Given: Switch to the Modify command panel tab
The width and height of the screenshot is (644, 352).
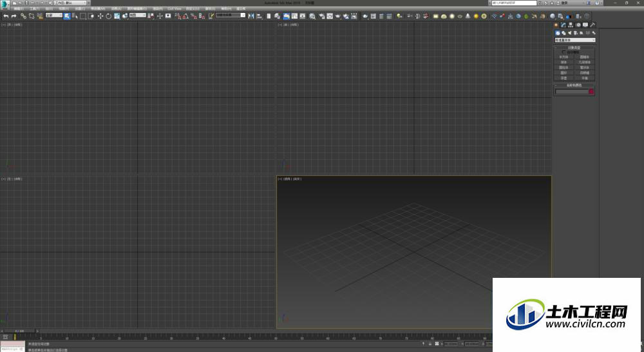Looking at the screenshot, I should [x=563, y=24].
